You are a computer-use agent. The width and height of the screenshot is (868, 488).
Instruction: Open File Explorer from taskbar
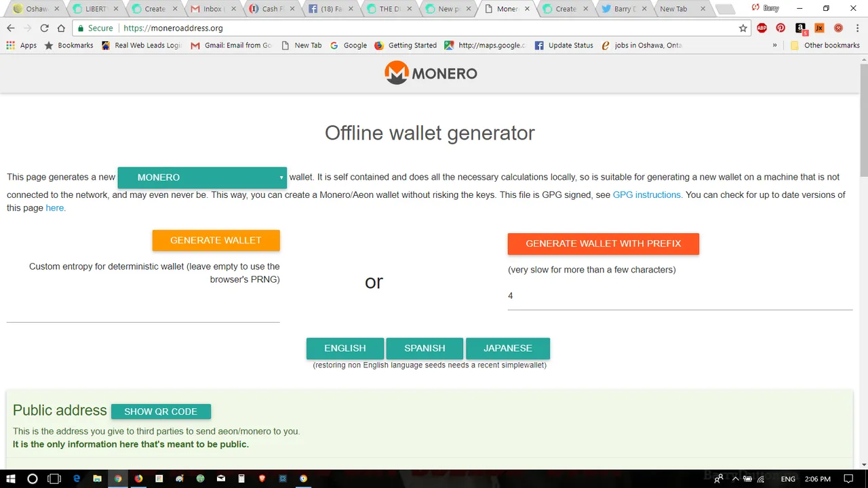[x=97, y=479]
